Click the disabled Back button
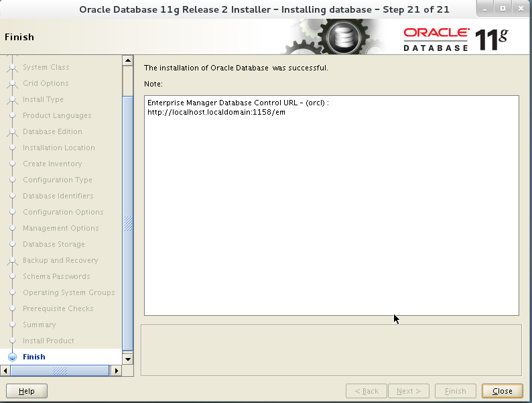 [367, 391]
